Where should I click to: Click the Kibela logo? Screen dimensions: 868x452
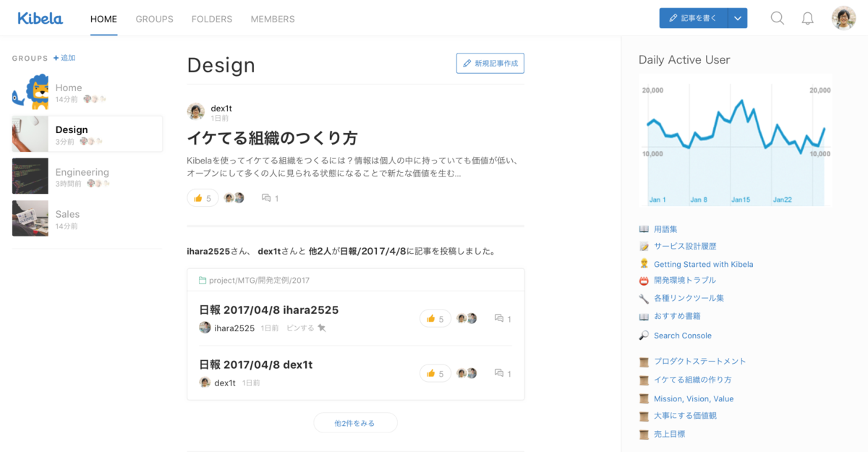click(40, 18)
